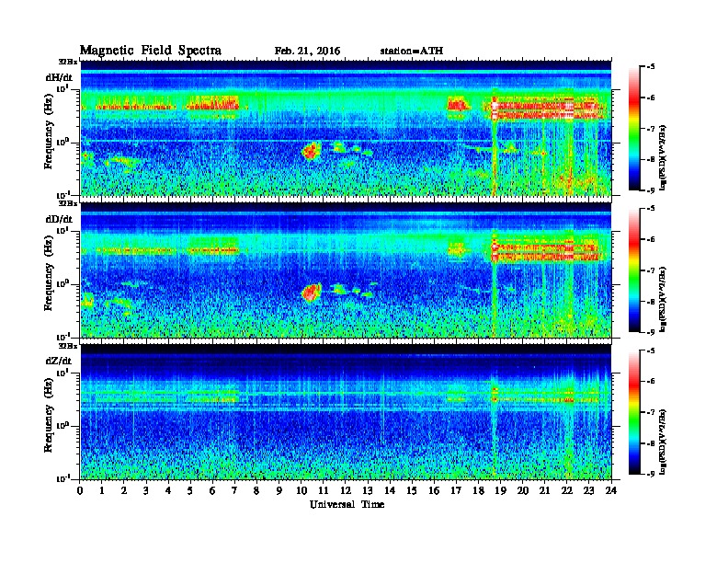Click hour 12 on the time axis
Viewport: 728px width, 563px height.
(346, 491)
